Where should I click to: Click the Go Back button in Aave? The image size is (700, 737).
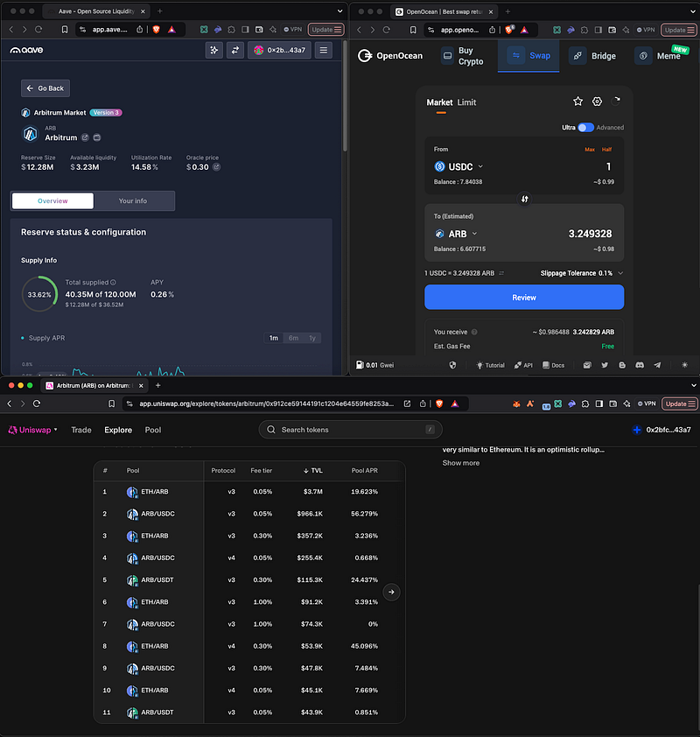click(45, 88)
